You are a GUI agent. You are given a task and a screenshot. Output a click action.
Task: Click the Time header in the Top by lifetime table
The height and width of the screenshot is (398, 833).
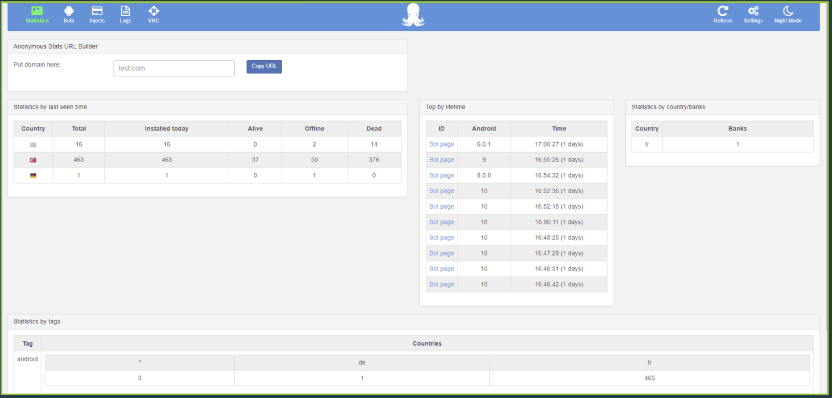click(559, 129)
